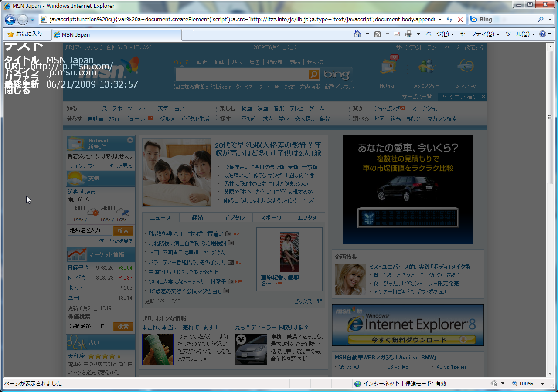Viewport: 558px width, 392px height.
Task: Switch to the MSN Japan tab
Action: coord(116,34)
